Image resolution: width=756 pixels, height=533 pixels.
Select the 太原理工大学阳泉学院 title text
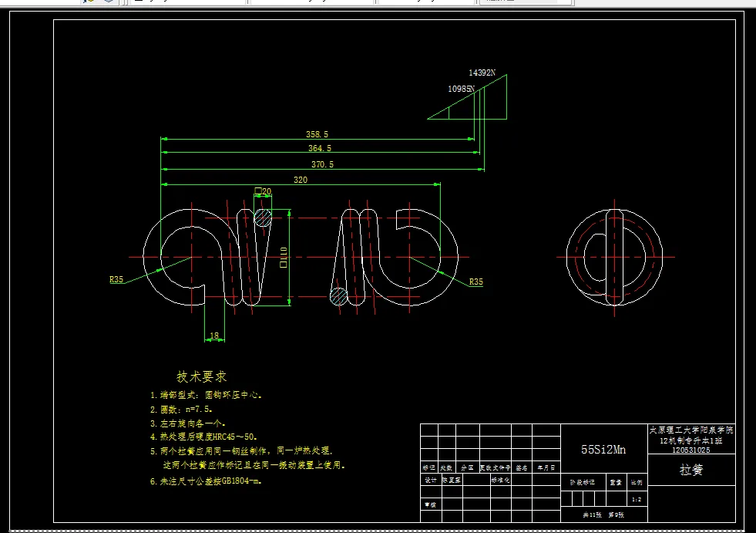point(691,430)
